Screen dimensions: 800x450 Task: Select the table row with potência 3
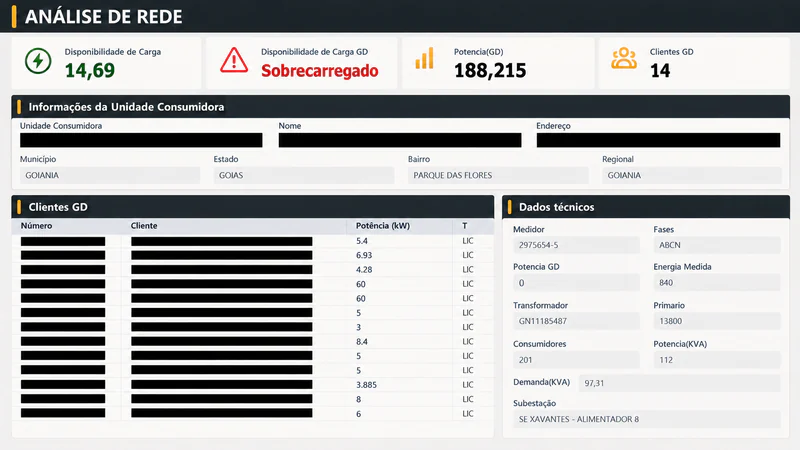point(253,327)
